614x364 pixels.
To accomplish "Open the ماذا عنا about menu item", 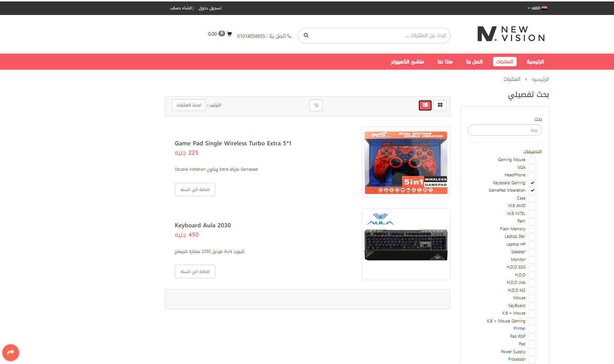I will pyautogui.click(x=445, y=62).
